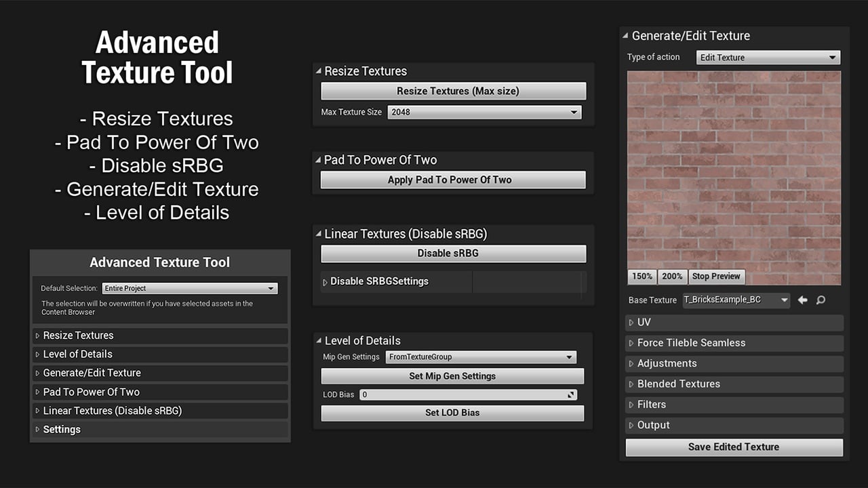The width and height of the screenshot is (868, 488).
Task: Click Apply Pad To Power Of Two
Action: (x=452, y=179)
